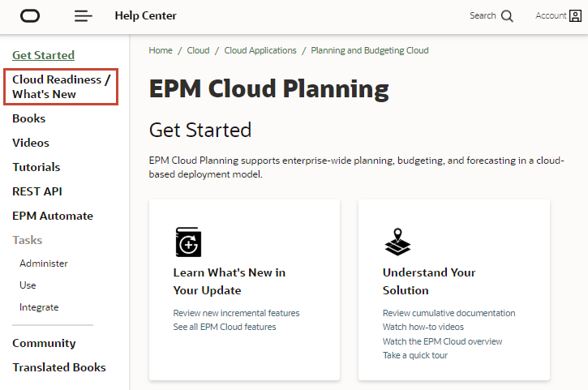
Task: Open the Account profile icon
Action: pos(575,16)
